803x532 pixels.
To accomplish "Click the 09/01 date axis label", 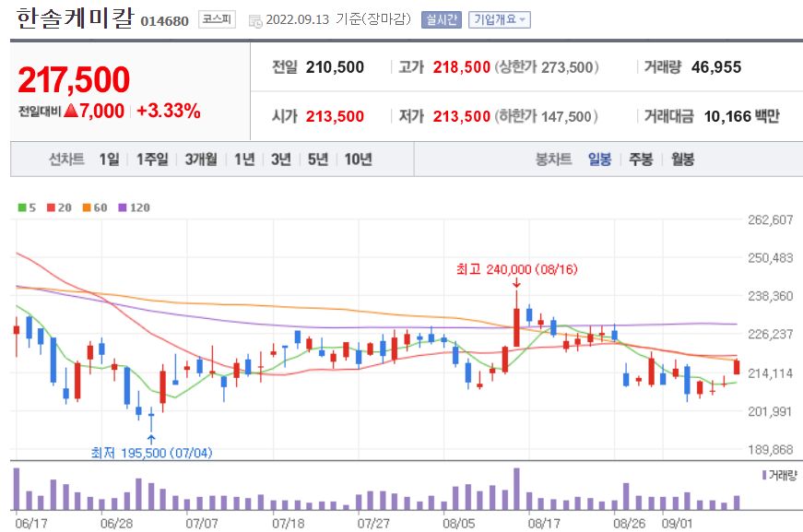I will (677, 524).
